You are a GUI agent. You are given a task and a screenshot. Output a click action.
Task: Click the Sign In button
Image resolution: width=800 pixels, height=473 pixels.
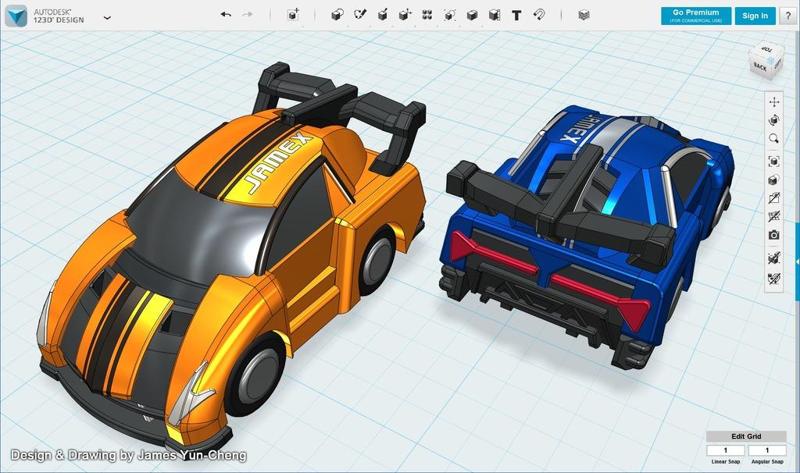[x=755, y=16]
